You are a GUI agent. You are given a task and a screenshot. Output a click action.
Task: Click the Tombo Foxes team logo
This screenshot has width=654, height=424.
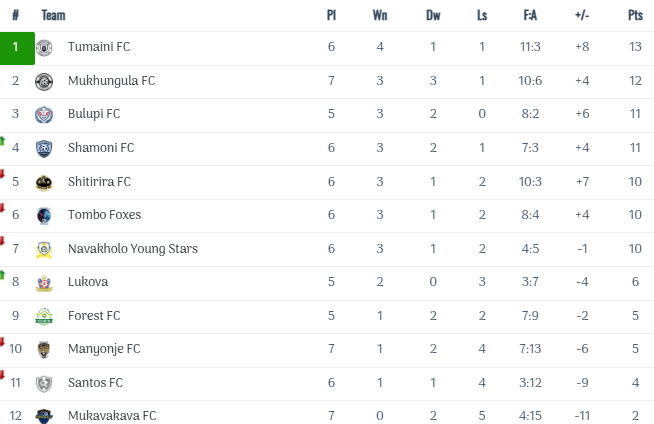44,215
